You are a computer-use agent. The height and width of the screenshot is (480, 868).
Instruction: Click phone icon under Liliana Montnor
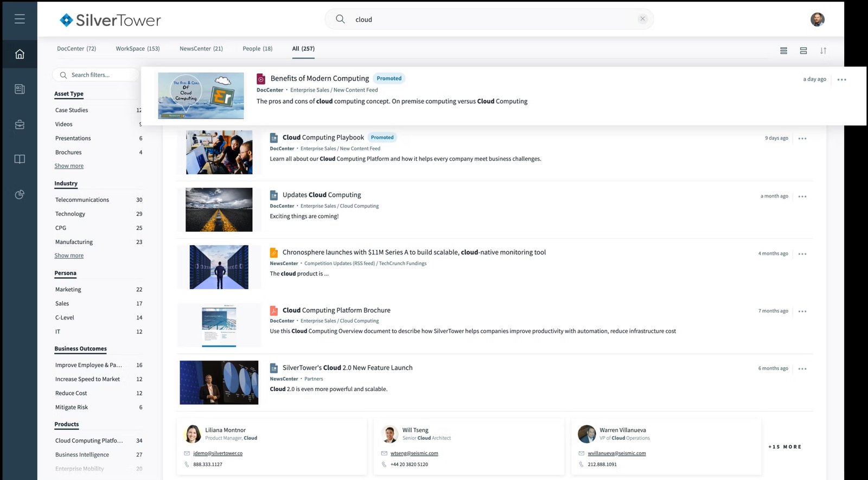(x=187, y=464)
